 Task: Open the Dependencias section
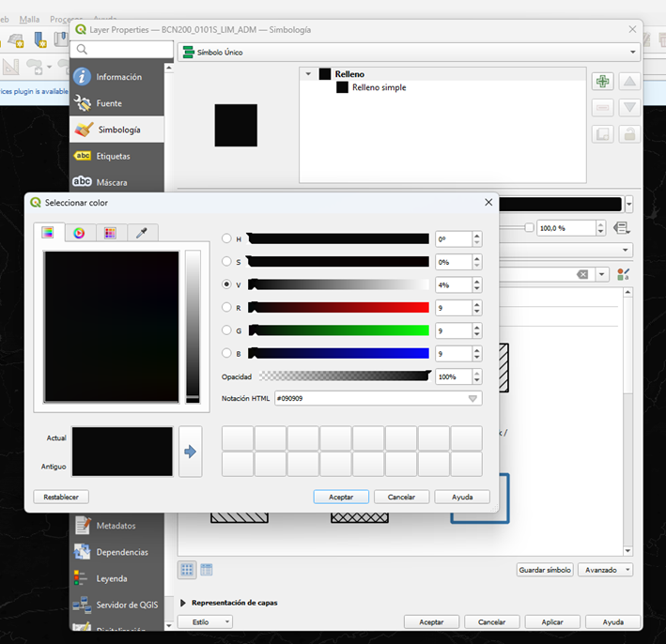point(116,552)
